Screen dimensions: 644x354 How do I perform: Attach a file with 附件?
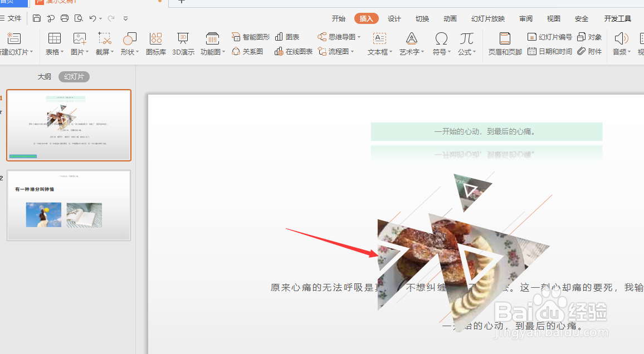(x=593, y=51)
